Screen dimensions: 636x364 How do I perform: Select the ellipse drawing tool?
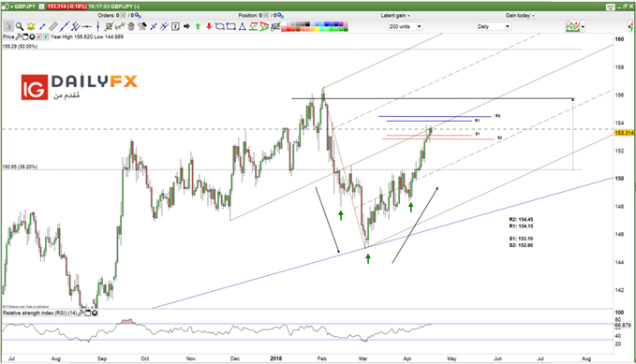point(220,27)
